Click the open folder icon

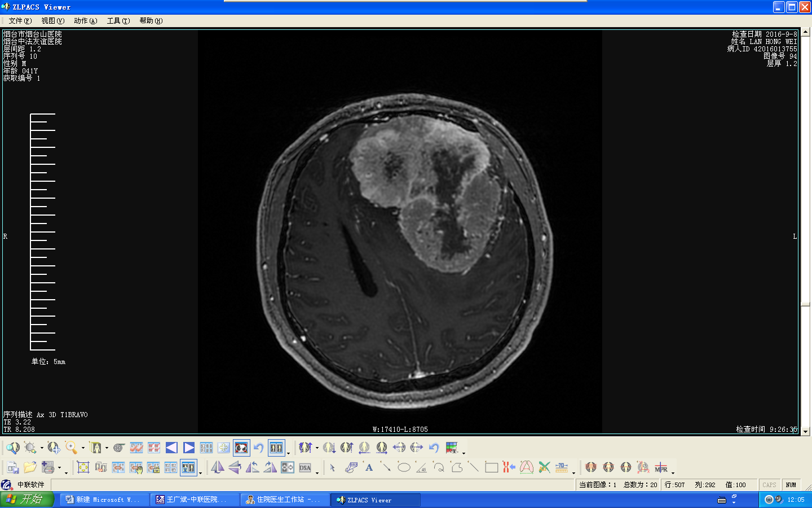coord(30,467)
